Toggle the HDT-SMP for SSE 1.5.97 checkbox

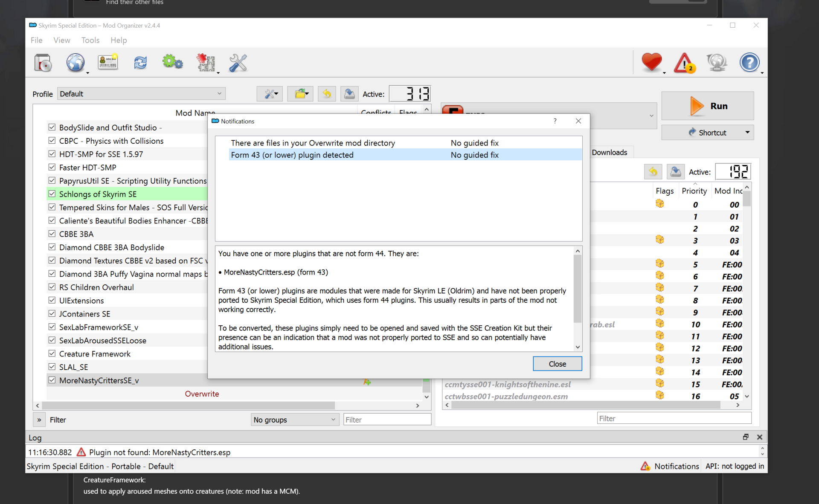[52, 154]
